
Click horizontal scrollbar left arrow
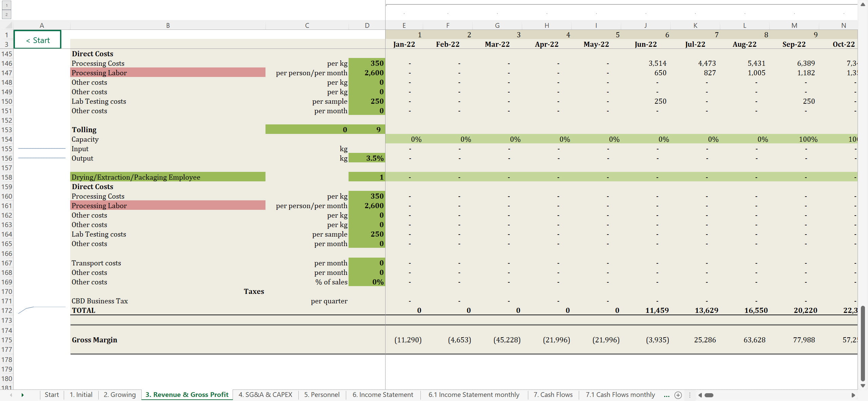pyautogui.click(x=700, y=395)
